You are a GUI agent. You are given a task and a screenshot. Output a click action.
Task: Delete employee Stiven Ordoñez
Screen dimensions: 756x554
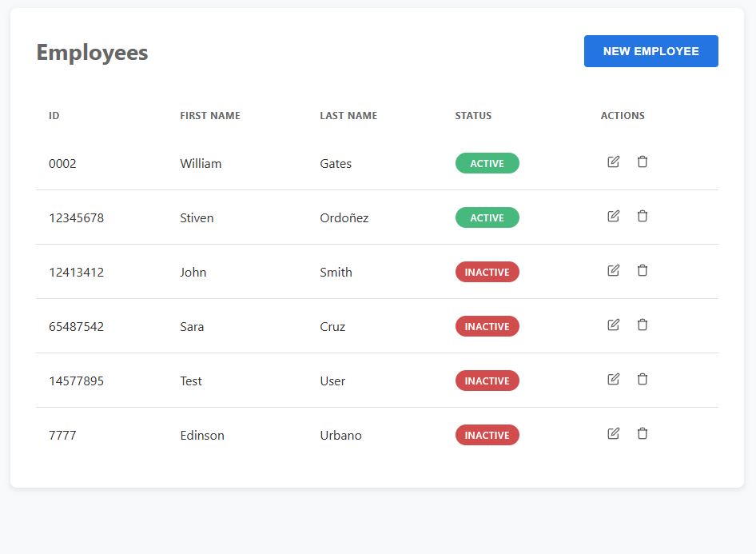(642, 217)
